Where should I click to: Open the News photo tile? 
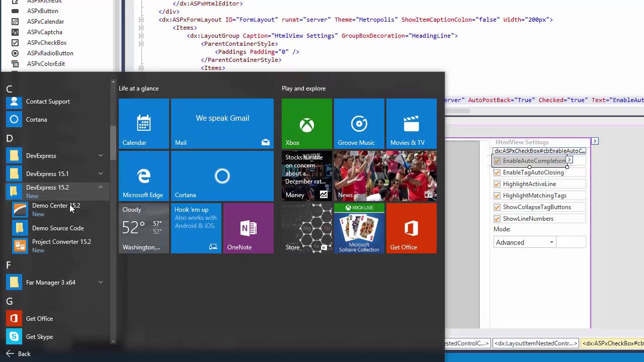click(x=385, y=176)
